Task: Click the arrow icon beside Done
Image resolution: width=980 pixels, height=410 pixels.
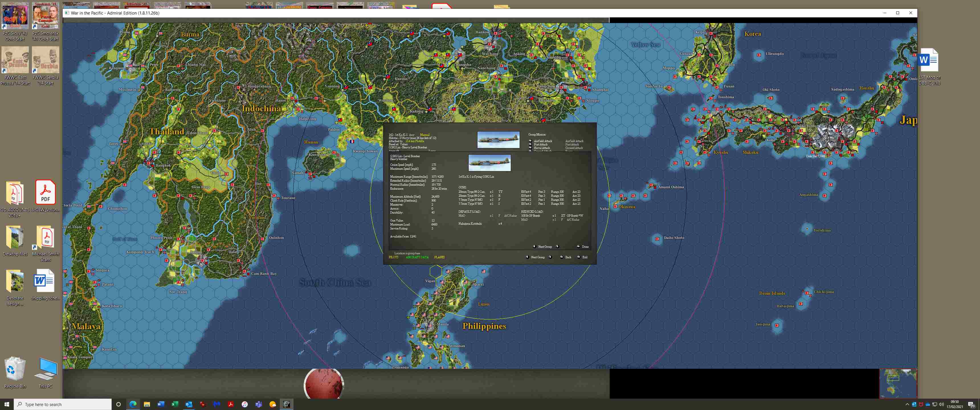Action: coord(578,247)
